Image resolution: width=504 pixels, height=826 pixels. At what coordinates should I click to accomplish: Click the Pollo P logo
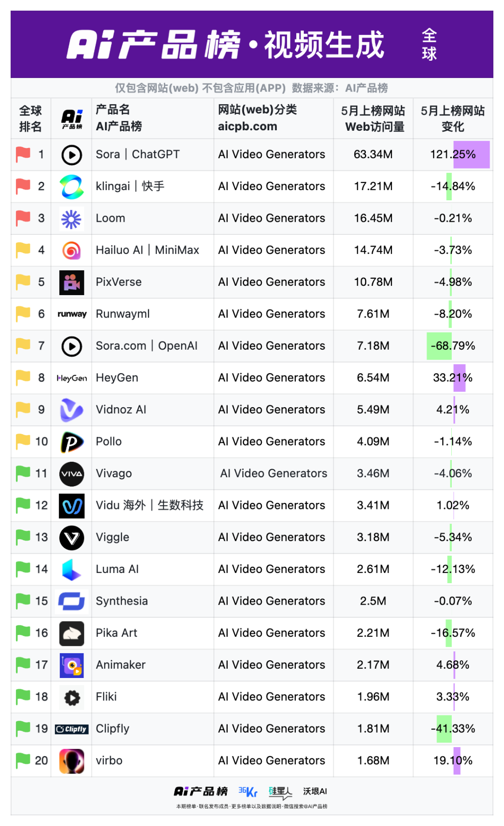pyautogui.click(x=72, y=442)
